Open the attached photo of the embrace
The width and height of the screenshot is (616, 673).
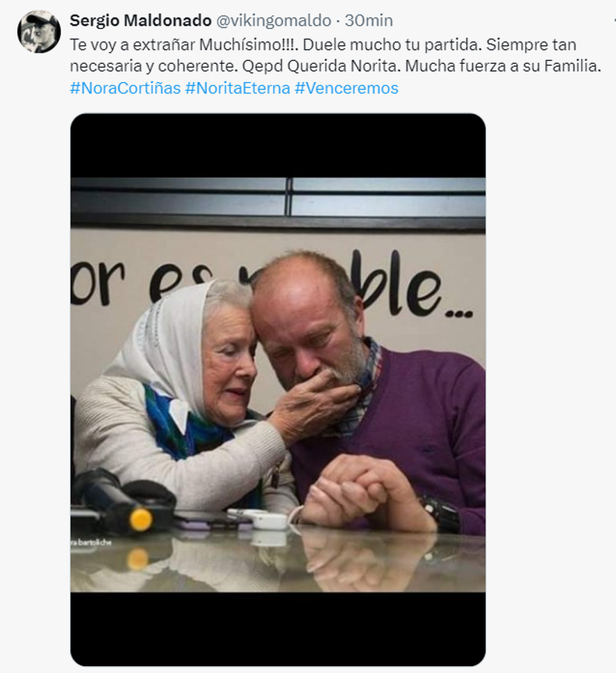tap(278, 385)
